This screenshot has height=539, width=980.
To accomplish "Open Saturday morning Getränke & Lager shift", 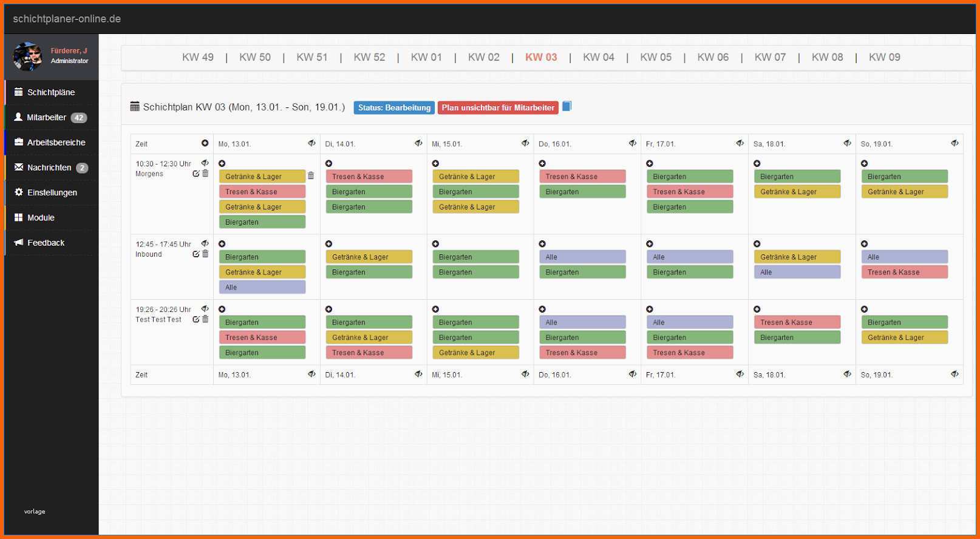I will point(797,192).
